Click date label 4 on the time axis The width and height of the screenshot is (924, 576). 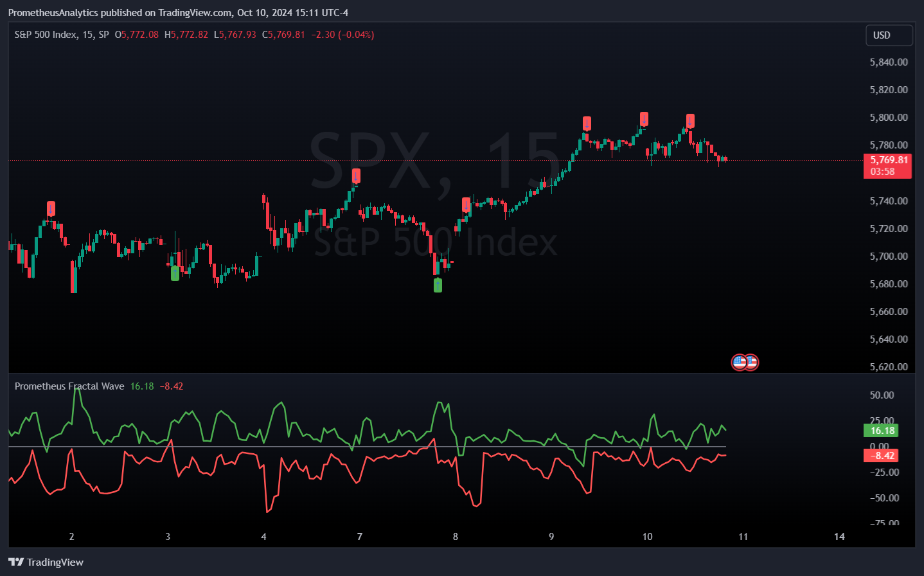tap(263, 537)
